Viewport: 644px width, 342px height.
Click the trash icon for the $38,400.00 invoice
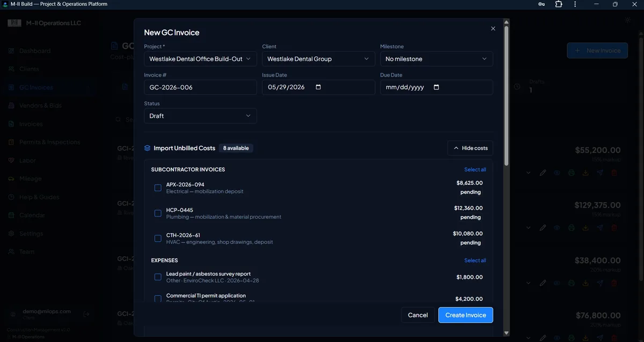(x=614, y=283)
